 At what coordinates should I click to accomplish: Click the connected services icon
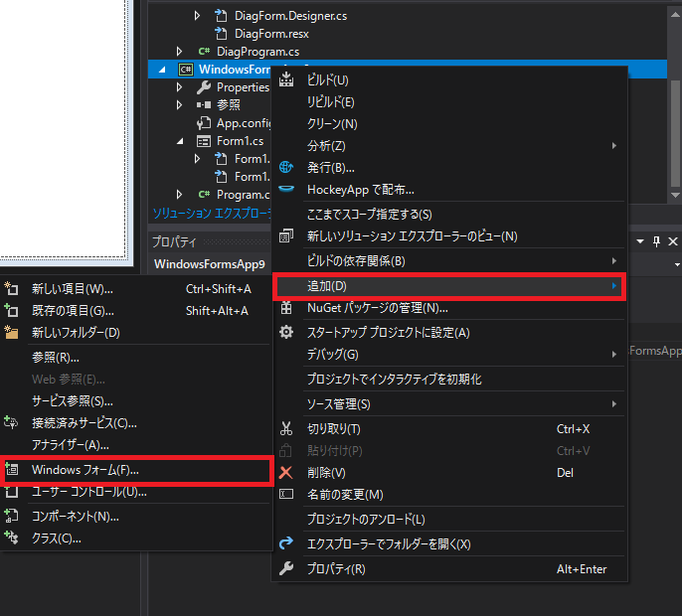(x=11, y=422)
